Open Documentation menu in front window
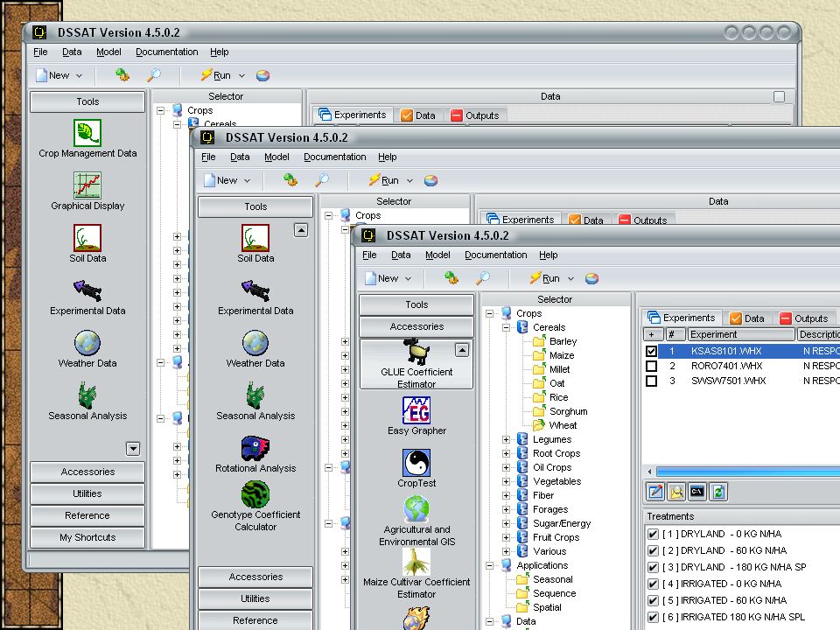The width and height of the screenshot is (840, 630). click(x=495, y=255)
